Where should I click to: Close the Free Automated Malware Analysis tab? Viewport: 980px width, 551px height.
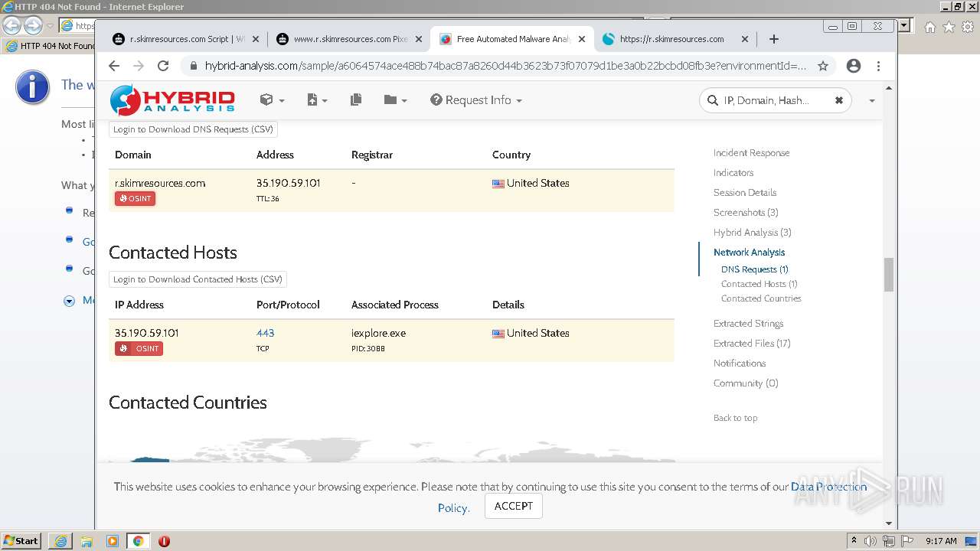click(582, 39)
